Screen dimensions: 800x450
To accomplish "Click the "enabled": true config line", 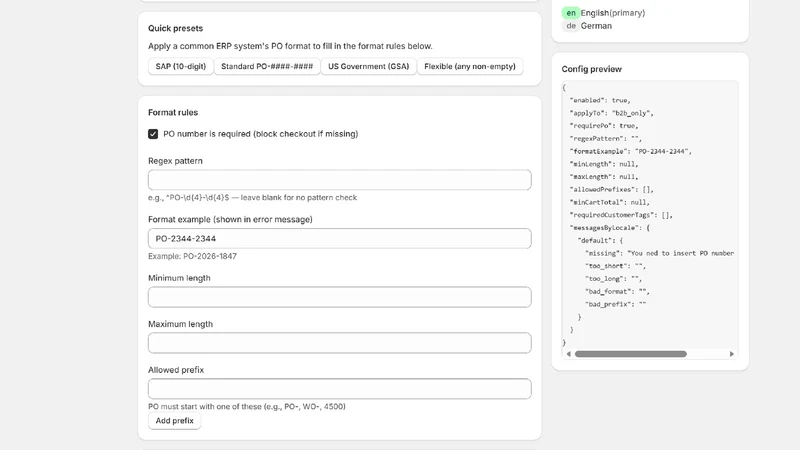I will 600,101.
